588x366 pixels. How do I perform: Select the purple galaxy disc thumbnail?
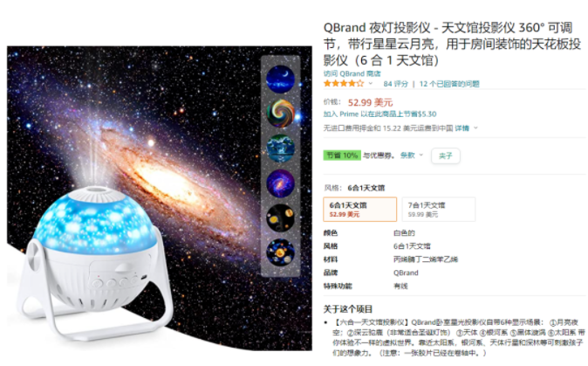(x=281, y=183)
